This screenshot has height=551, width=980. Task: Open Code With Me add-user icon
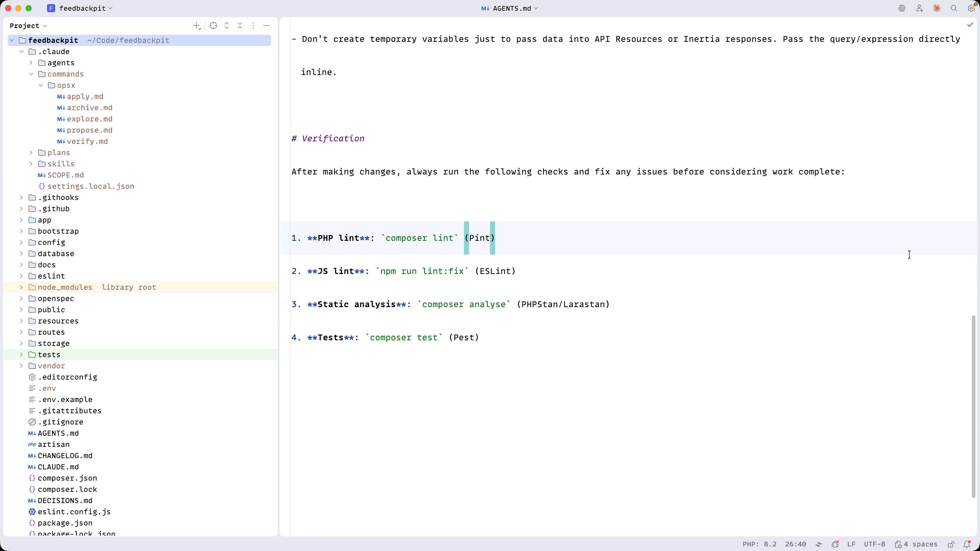tap(920, 8)
